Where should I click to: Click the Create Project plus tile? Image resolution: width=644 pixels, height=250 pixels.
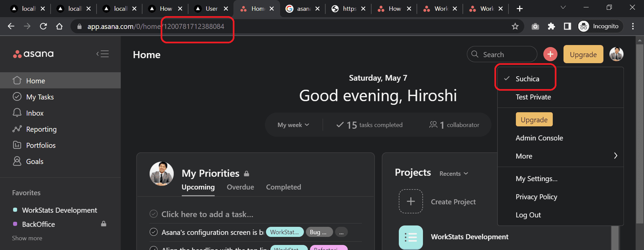[411, 201]
